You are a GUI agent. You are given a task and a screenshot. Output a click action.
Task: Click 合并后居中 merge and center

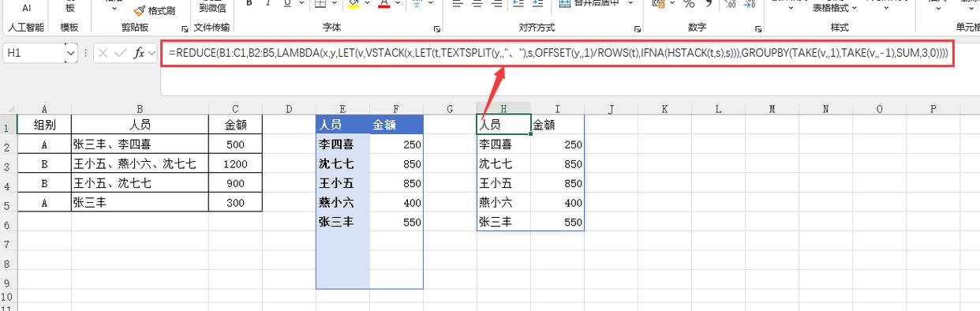(591, 3)
